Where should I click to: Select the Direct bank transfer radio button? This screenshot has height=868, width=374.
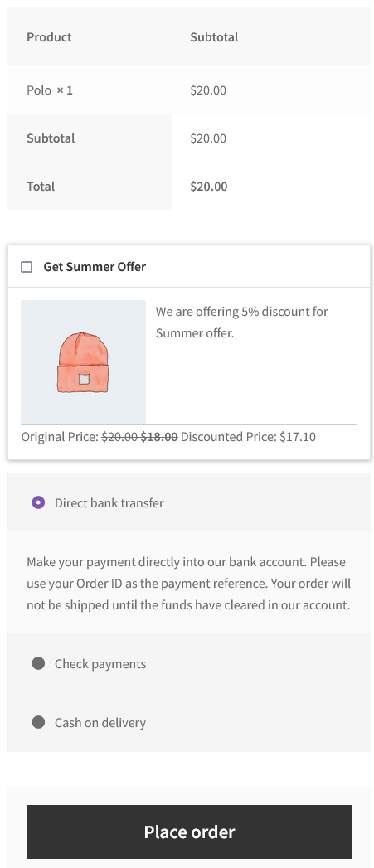point(38,502)
